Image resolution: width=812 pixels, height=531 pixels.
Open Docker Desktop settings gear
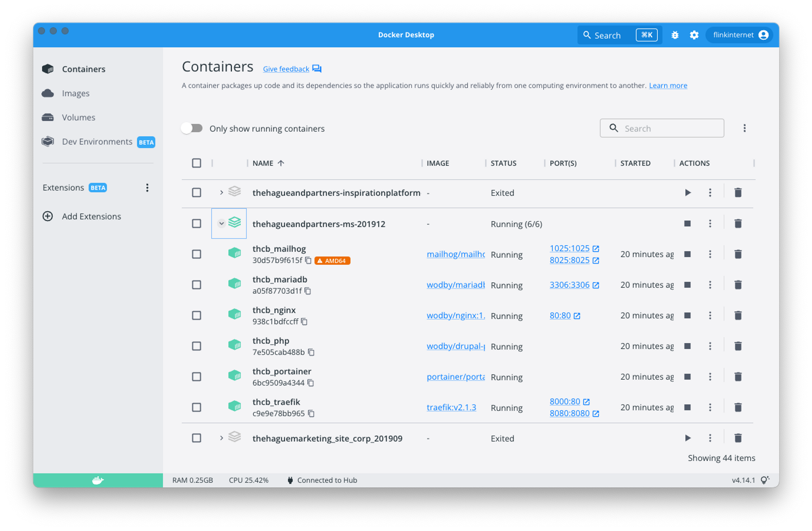694,35
